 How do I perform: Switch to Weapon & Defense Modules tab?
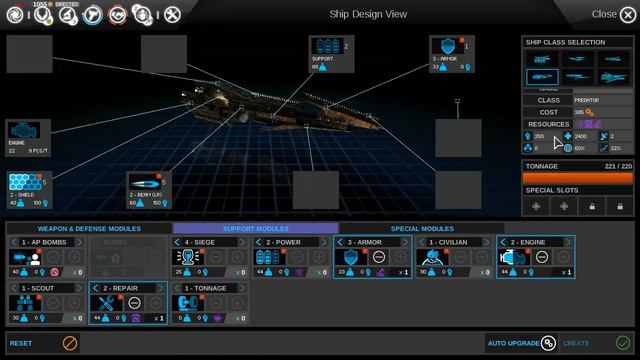(89, 229)
